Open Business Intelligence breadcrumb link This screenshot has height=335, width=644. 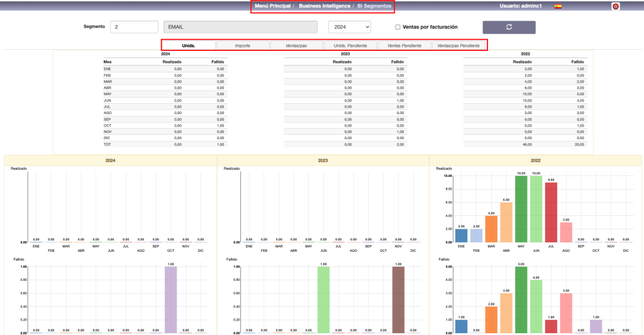tap(324, 6)
